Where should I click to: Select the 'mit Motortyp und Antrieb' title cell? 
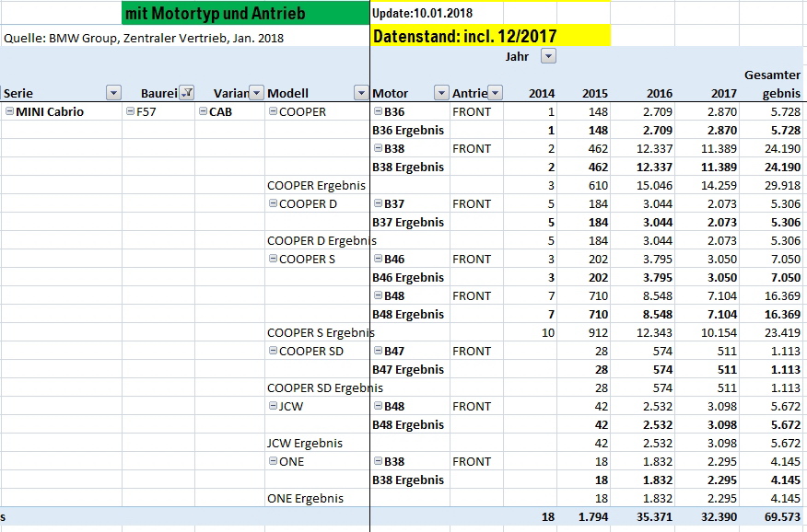245,13
